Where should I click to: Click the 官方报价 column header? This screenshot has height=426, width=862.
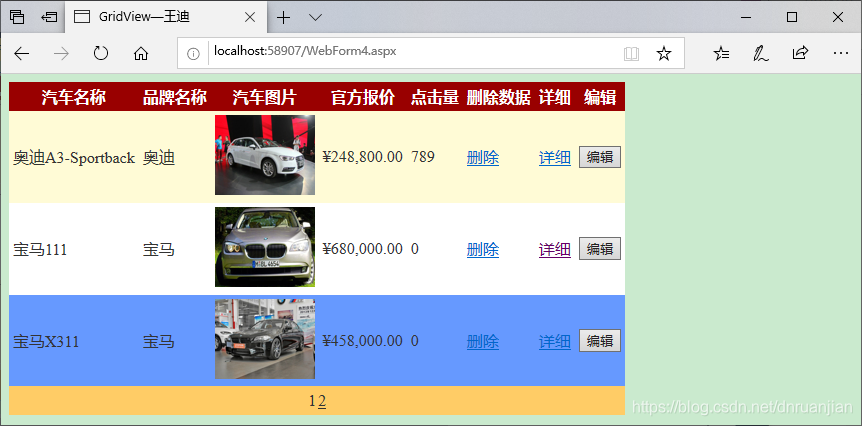[363, 97]
